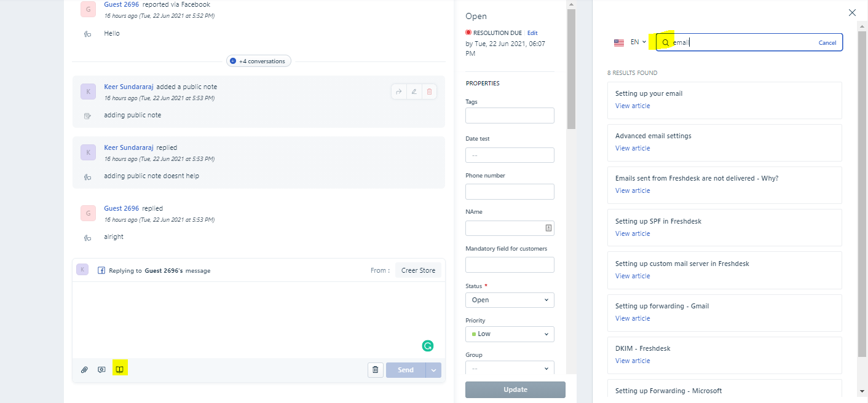Screen dimensions: 868x403
Task: Select the Creer Store sender
Action: coord(418,270)
